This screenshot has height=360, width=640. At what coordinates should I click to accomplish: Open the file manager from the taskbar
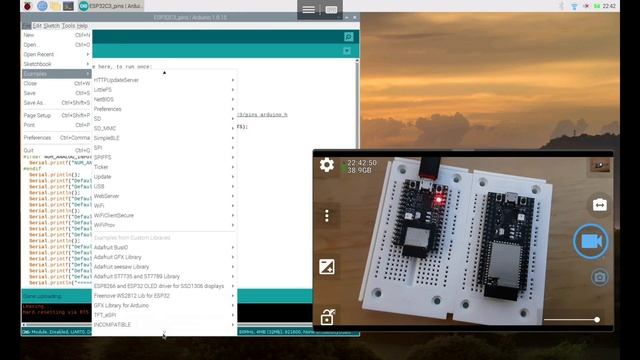coord(55,6)
